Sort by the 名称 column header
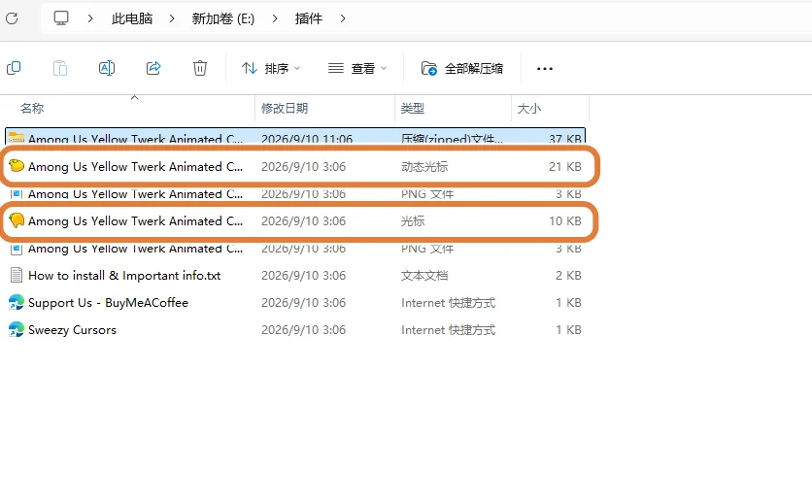Image resolution: width=812 pixels, height=504 pixels. tap(32, 108)
